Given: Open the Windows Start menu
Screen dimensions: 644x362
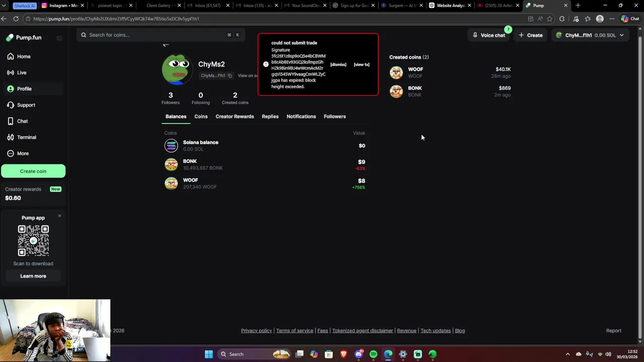Looking at the screenshot, I should (209, 354).
